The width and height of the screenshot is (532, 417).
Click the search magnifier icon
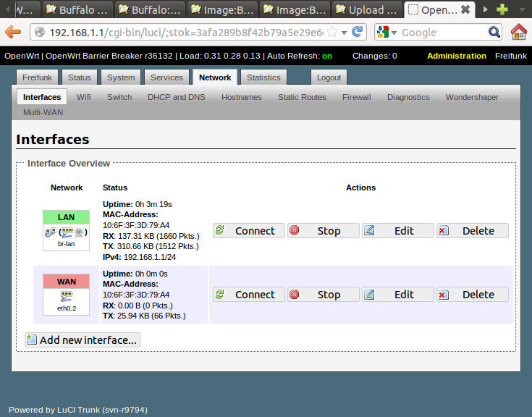(x=494, y=33)
